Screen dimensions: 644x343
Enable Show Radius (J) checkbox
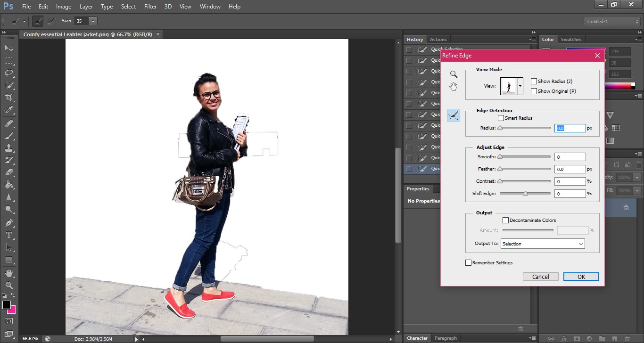(x=534, y=82)
